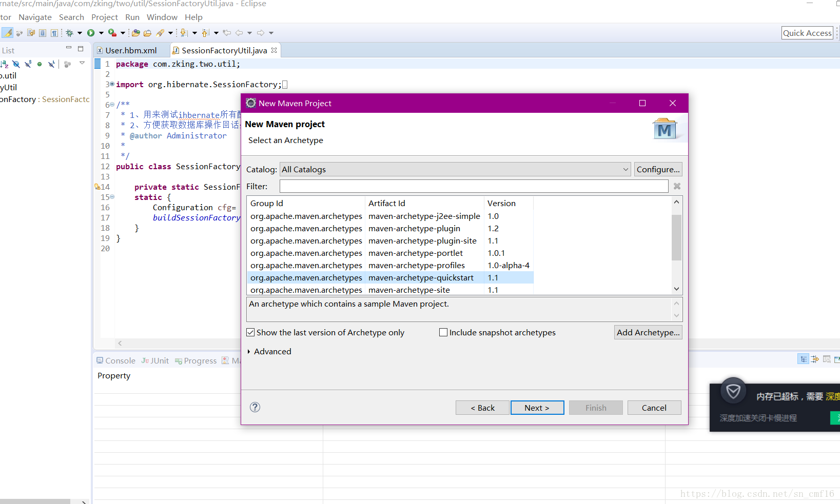Click the Hide Fields icon in Outline panel
The image size is (840, 504).
point(16,64)
